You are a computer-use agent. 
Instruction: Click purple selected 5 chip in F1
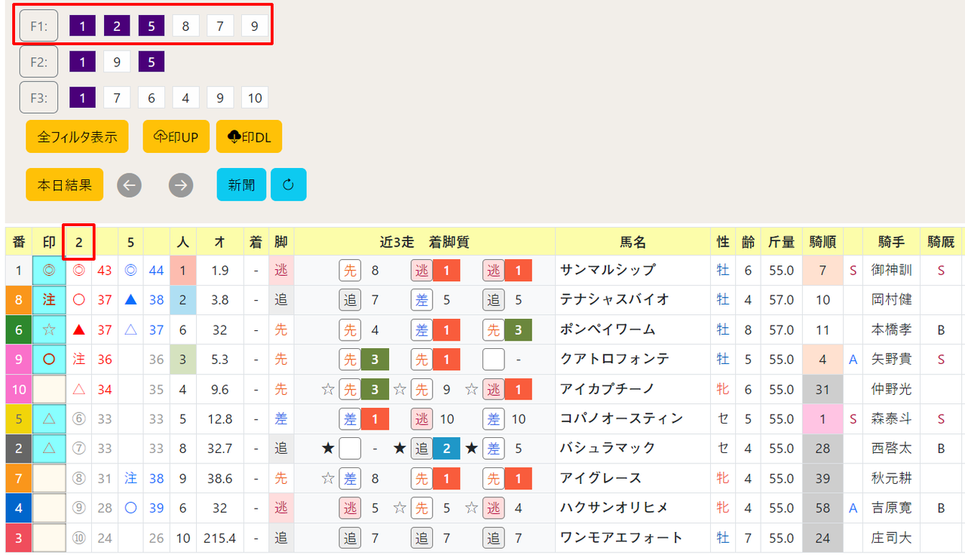pyautogui.click(x=152, y=26)
